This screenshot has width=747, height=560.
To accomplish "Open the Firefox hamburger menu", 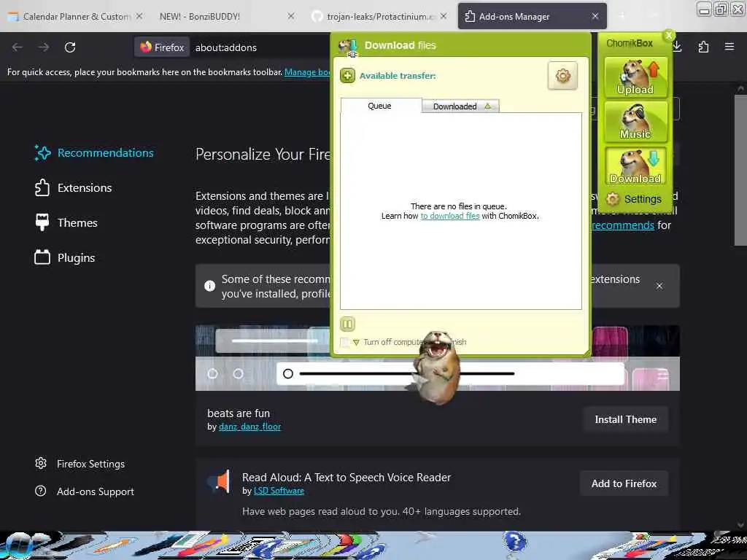I will click(729, 47).
